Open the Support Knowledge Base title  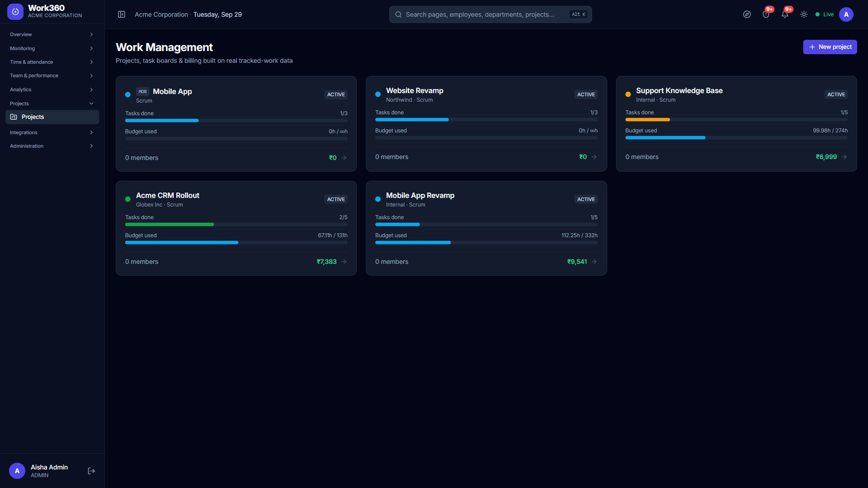pos(679,90)
